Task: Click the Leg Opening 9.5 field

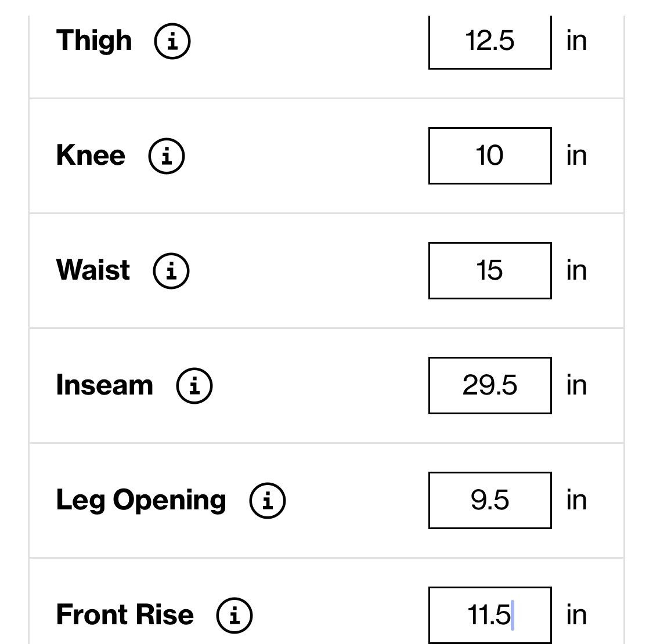Action: click(490, 500)
